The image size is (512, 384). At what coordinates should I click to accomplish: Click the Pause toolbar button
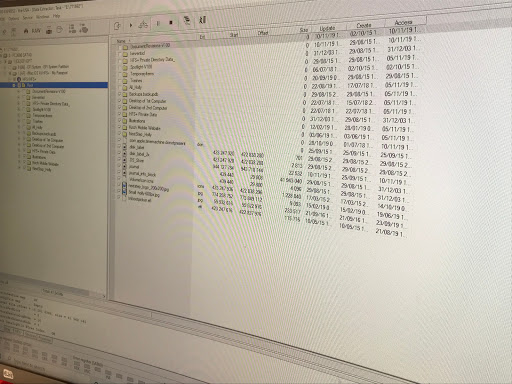[x=158, y=23]
